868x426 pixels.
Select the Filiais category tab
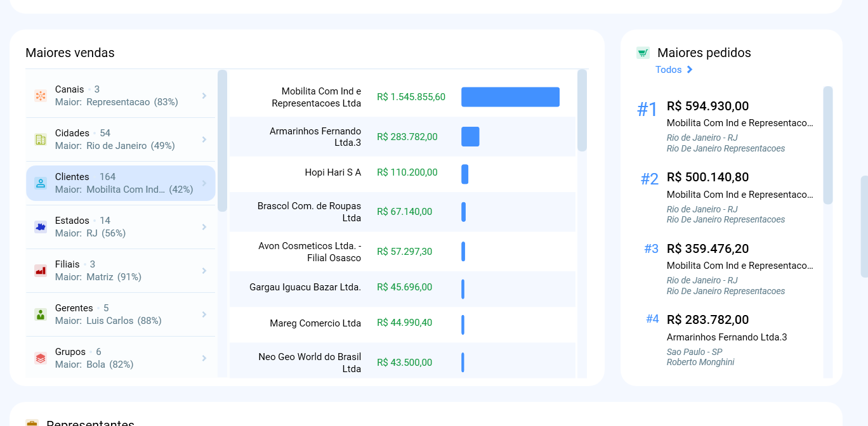(121, 271)
